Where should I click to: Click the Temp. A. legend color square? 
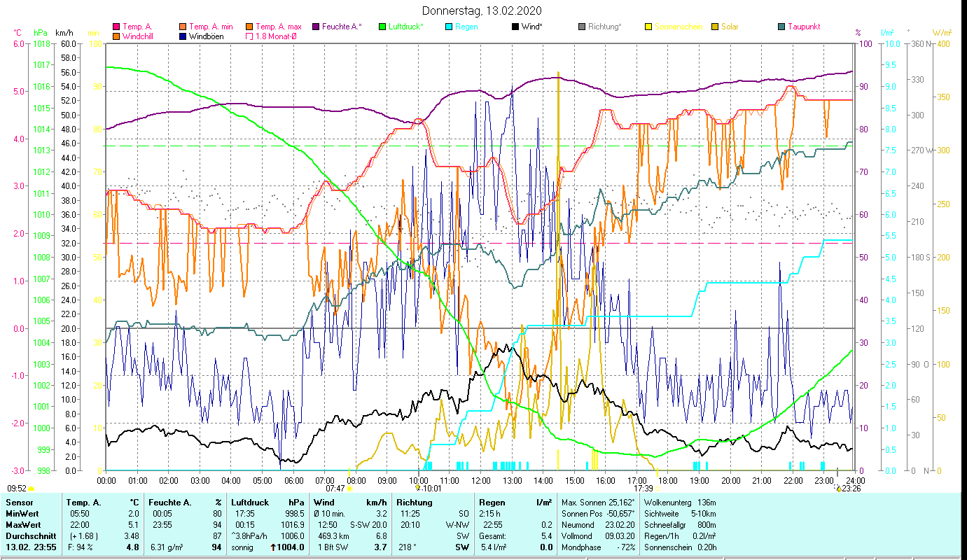click(116, 27)
